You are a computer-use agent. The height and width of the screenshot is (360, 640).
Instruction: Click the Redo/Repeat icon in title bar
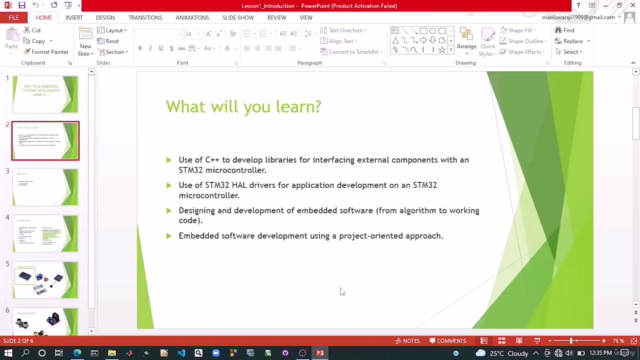54,5
